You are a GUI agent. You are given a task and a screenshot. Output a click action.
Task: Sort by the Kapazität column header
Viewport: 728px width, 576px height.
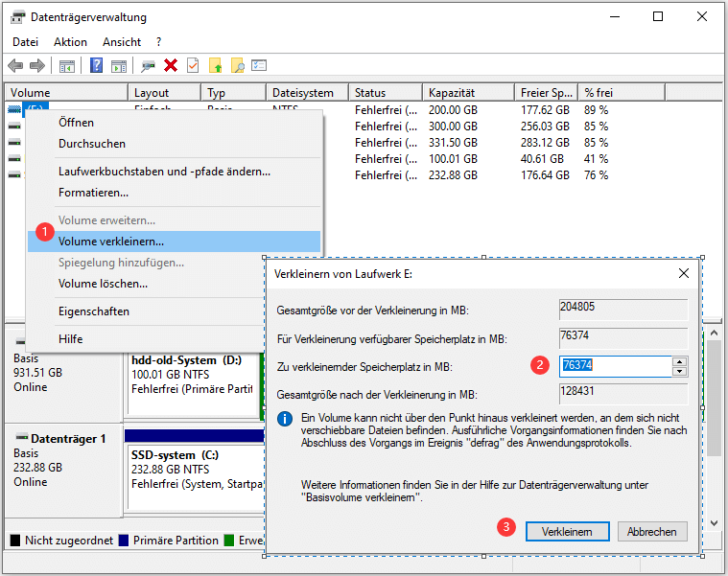(x=469, y=93)
